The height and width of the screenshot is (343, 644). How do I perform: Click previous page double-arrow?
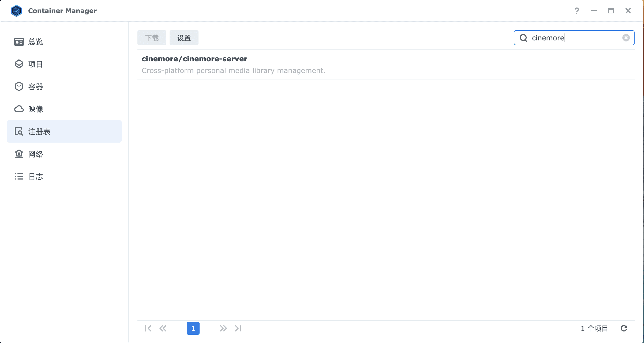click(163, 328)
